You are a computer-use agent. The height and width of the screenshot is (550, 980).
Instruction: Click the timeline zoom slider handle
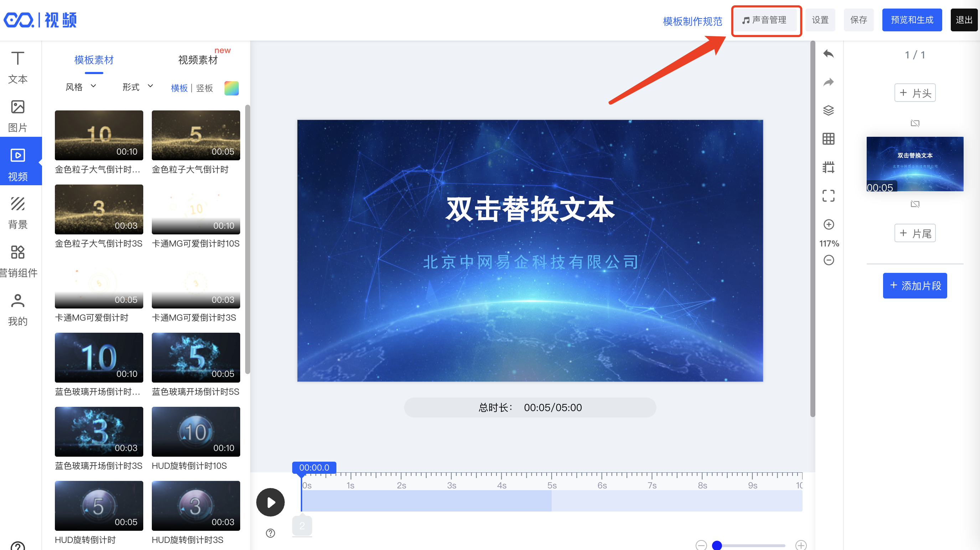click(717, 545)
